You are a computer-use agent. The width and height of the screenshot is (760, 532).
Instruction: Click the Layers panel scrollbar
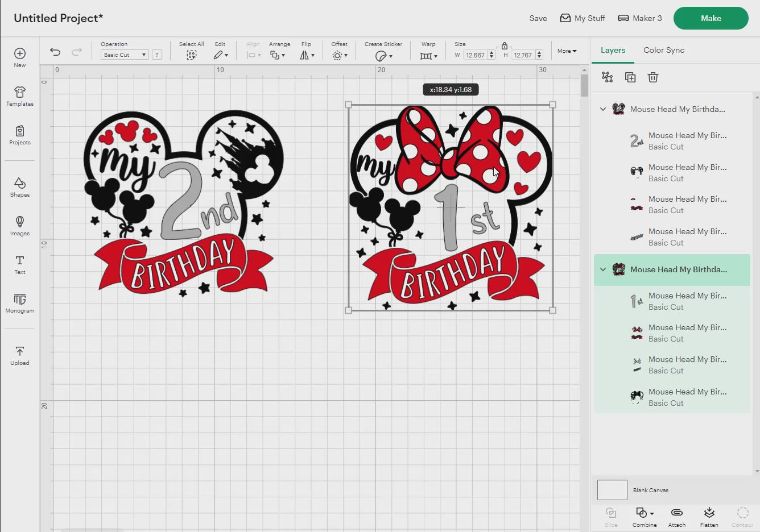(757, 283)
